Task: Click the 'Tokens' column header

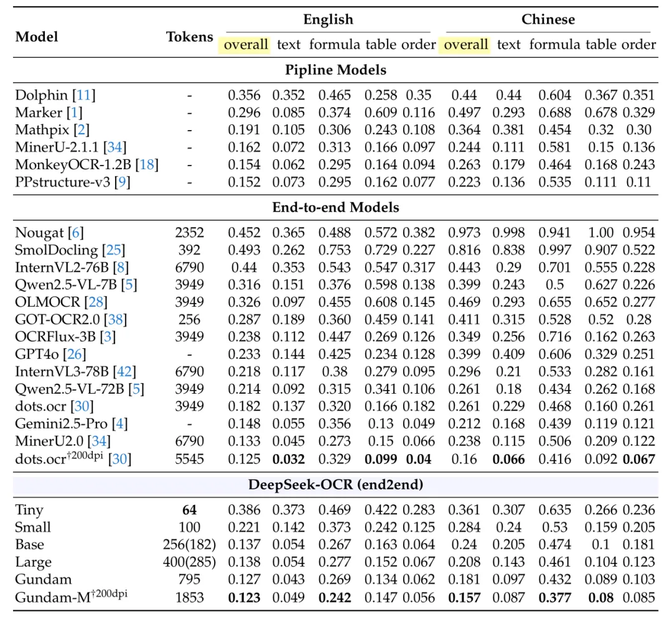Action: point(189,37)
